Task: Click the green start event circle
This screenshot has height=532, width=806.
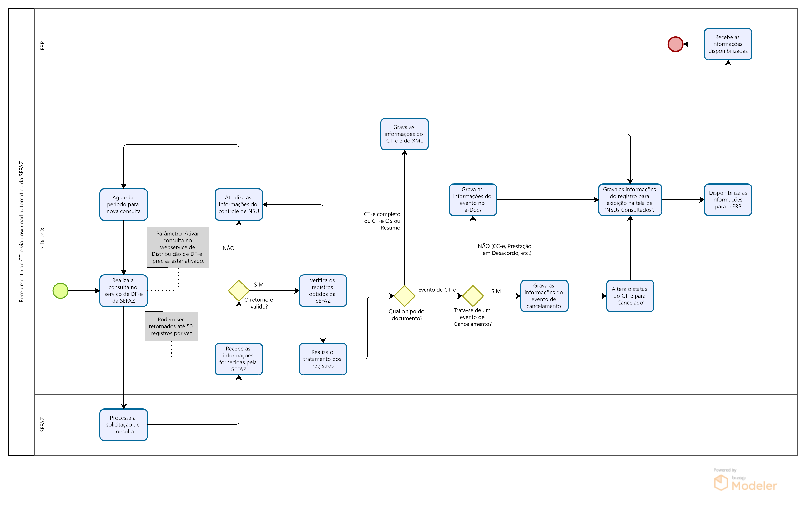Action: pyautogui.click(x=61, y=291)
